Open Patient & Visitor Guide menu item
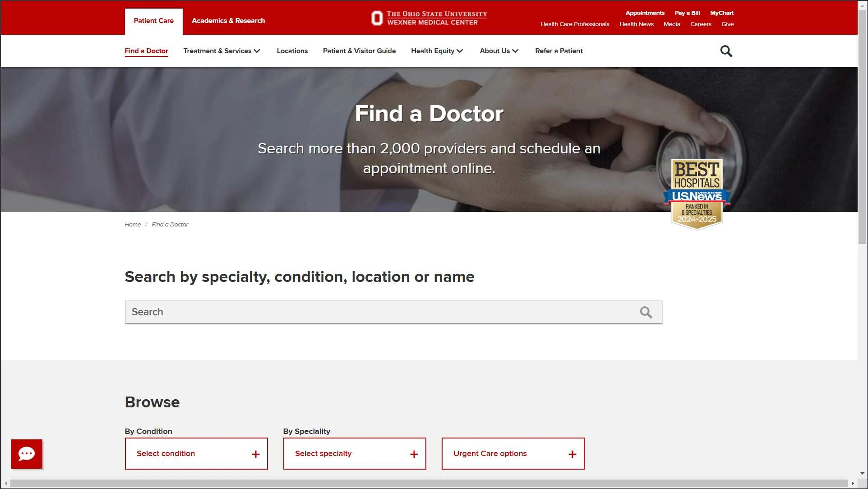 (359, 51)
